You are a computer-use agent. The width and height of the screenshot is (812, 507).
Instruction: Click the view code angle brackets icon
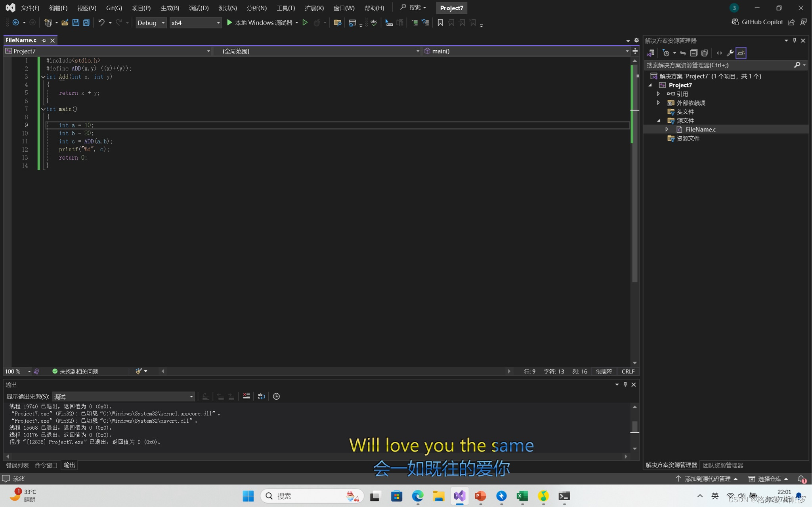pos(719,53)
